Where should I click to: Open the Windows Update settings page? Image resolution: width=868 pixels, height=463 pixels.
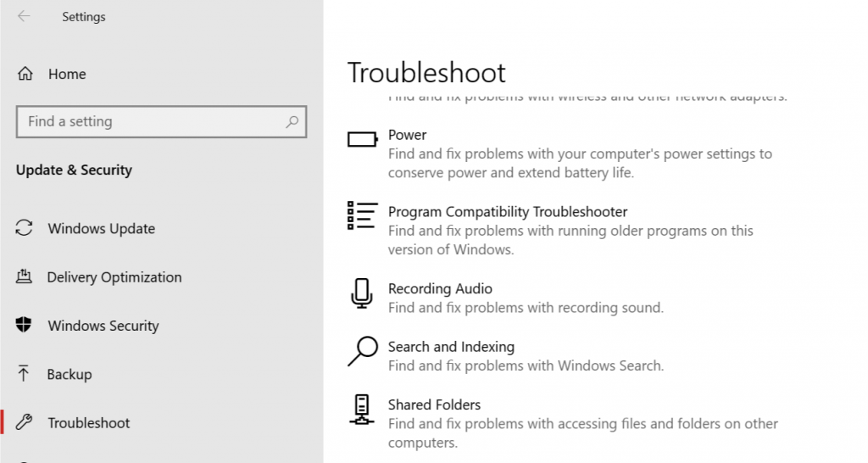click(x=101, y=228)
